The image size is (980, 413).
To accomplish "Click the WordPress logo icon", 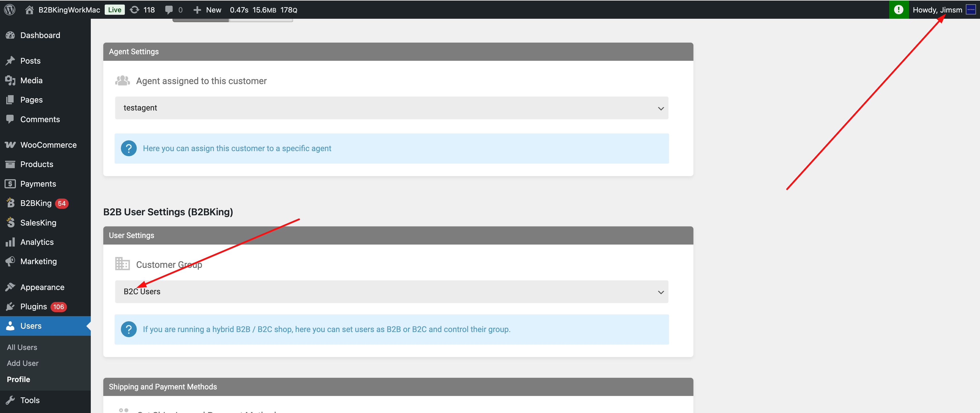I will tap(10, 10).
